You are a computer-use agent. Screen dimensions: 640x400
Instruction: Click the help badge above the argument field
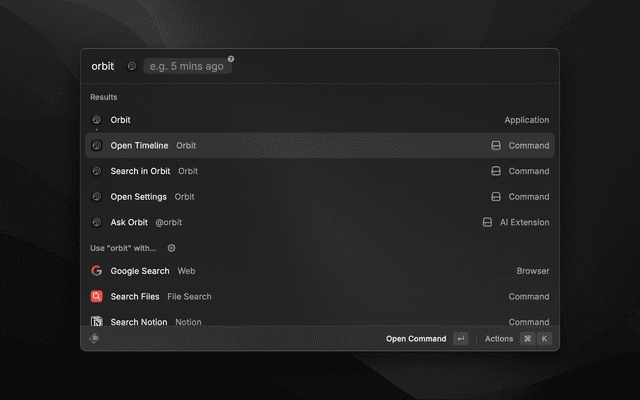[x=231, y=59]
